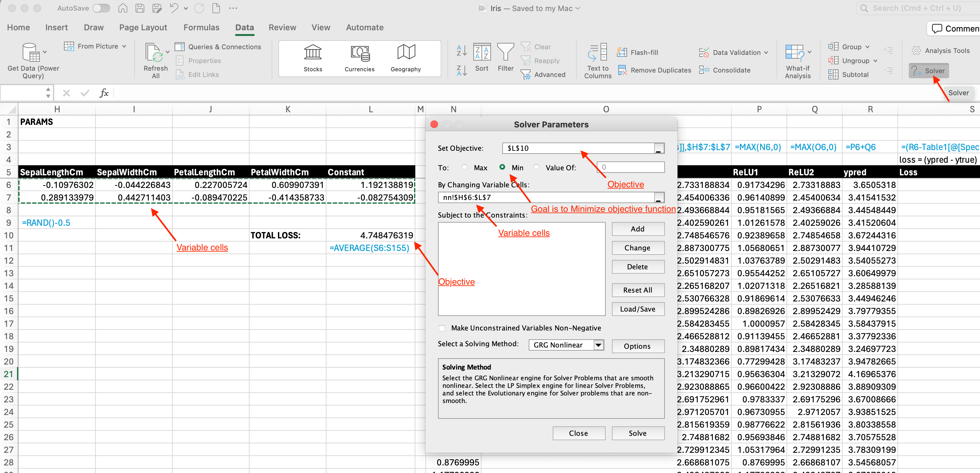
Task: Select the Geography data type
Action: 406,58
